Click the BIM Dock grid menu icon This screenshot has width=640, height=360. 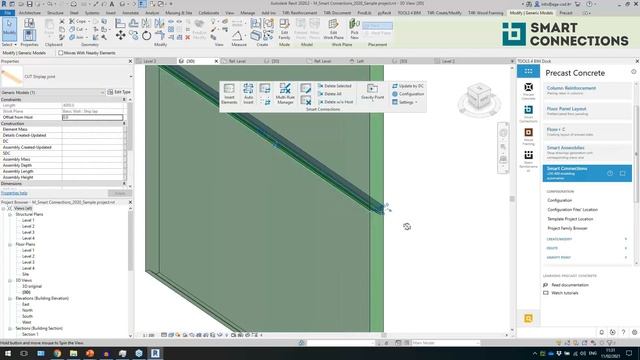[528, 71]
